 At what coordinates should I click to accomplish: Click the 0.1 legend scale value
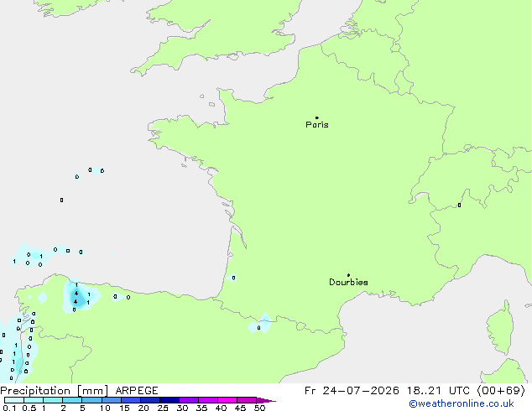tap(9, 408)
